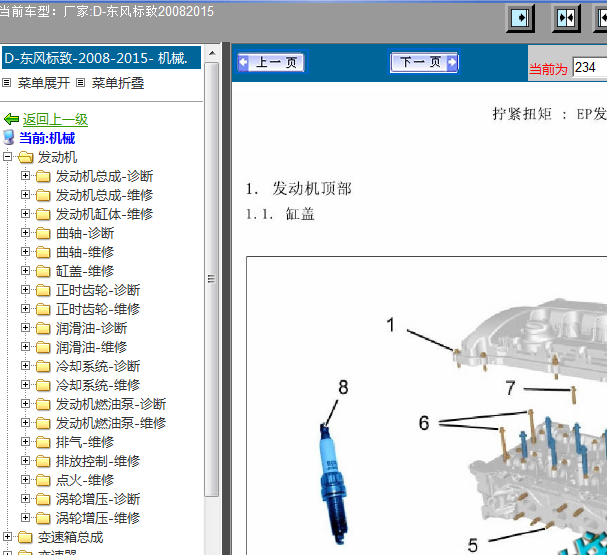Expand 变速箱总成 node
This screenshot has width=607, height=555.
click(7, 536)
